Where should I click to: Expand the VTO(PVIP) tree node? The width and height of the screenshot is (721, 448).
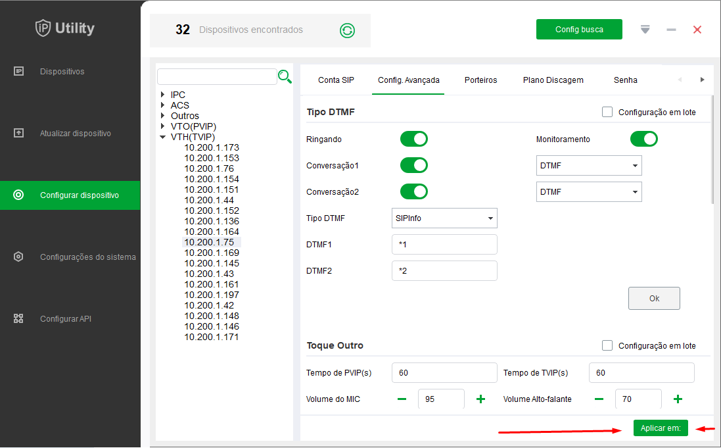(163, 126)
